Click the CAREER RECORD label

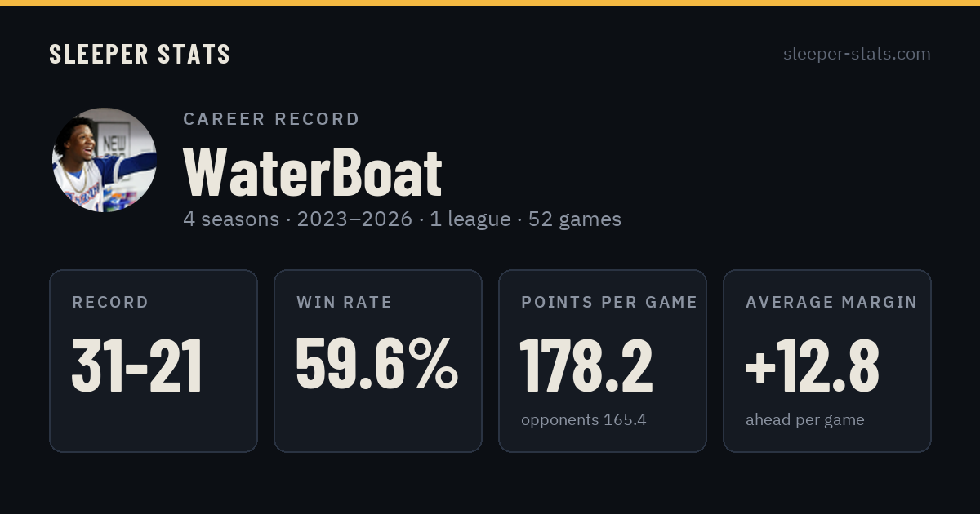click(271, 119)
